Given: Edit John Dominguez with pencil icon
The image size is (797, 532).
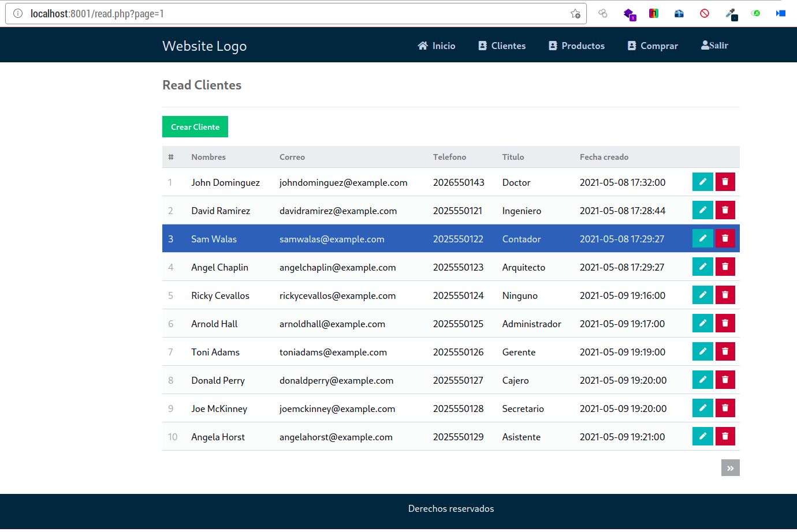Looking at the screenshot, I should tap(702, 182).
